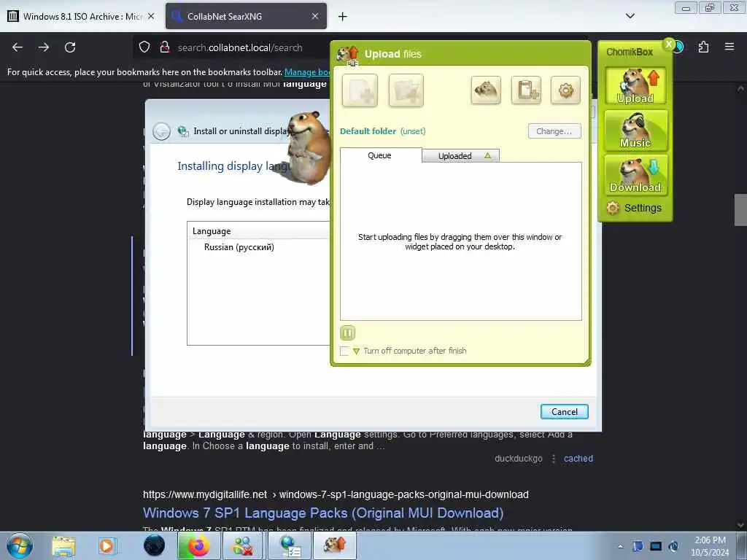Close the ChomikBox widget with the X
This screenshot has width=747, height=560.
(x=669, y=44)
